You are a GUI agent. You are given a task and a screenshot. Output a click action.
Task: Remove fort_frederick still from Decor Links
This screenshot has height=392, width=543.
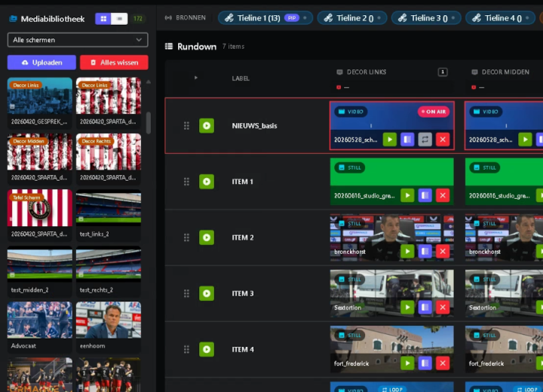point(443,363)
